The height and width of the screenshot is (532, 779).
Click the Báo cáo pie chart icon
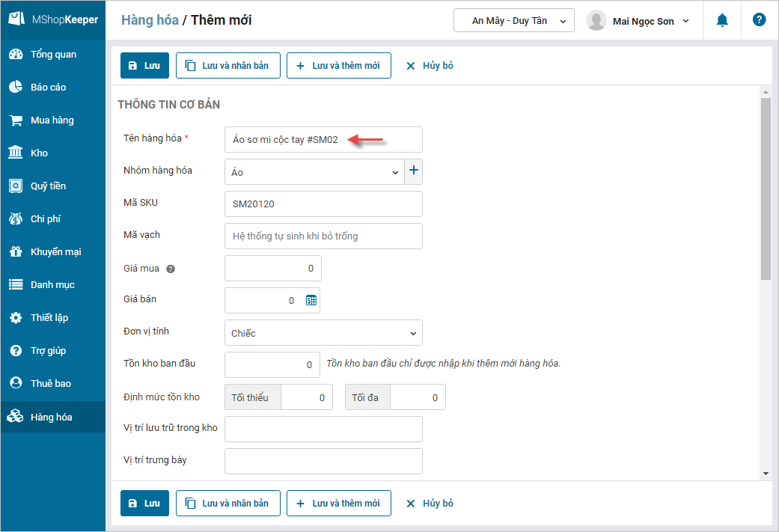pyautogui.click(x=16, y=87)
